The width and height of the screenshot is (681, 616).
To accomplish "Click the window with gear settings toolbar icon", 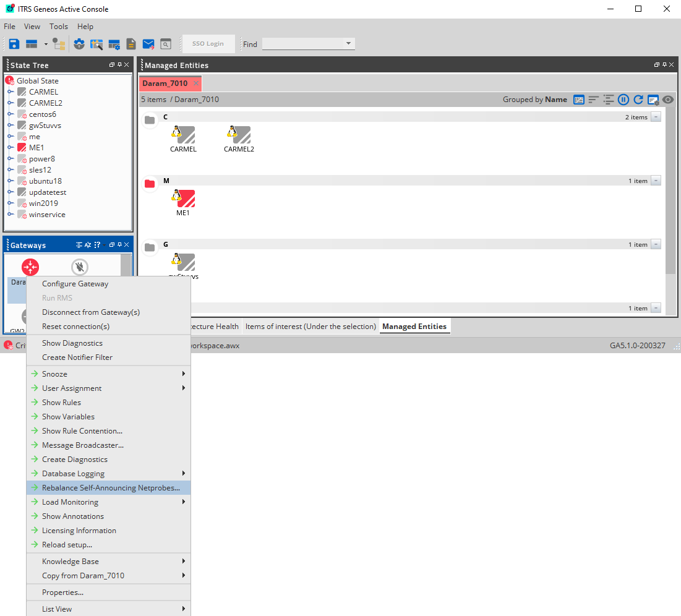I will click(x=114, y=44).
